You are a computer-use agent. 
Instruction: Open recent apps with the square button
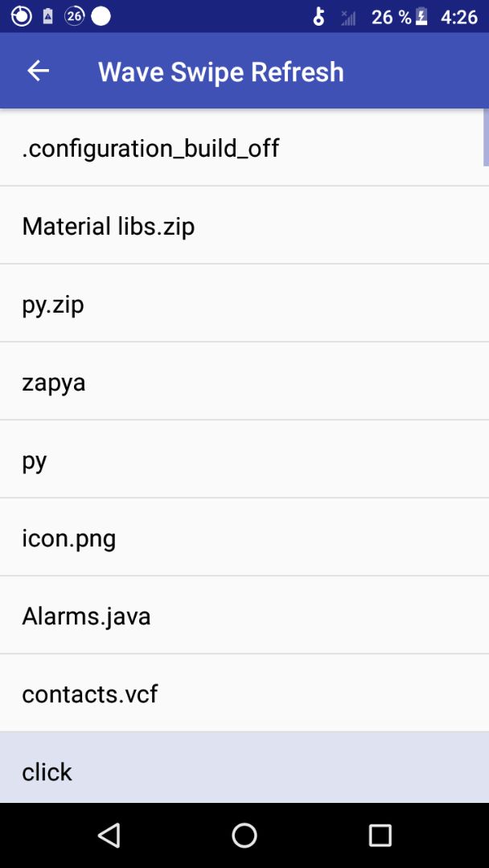tap(380, 835)
